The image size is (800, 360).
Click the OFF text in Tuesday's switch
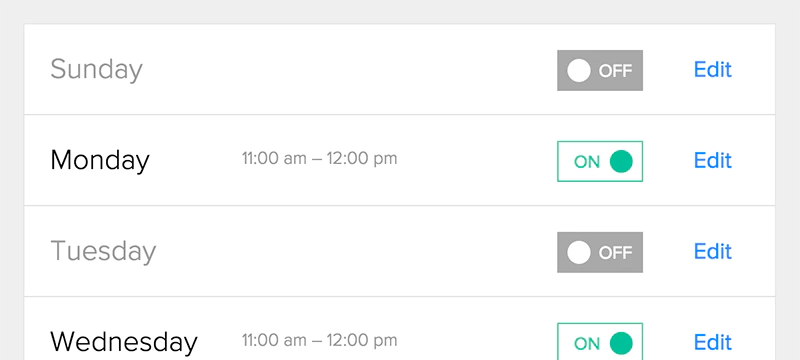click(615, 253)
